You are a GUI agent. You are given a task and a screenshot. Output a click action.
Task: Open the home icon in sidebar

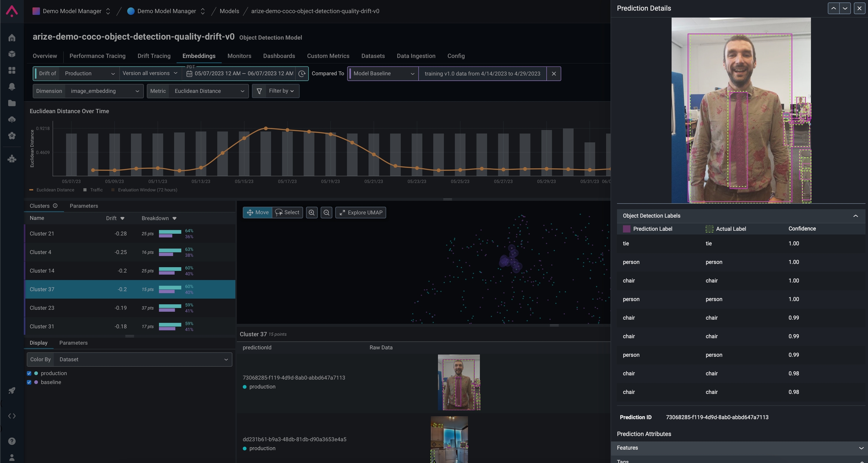pos(12,38)
